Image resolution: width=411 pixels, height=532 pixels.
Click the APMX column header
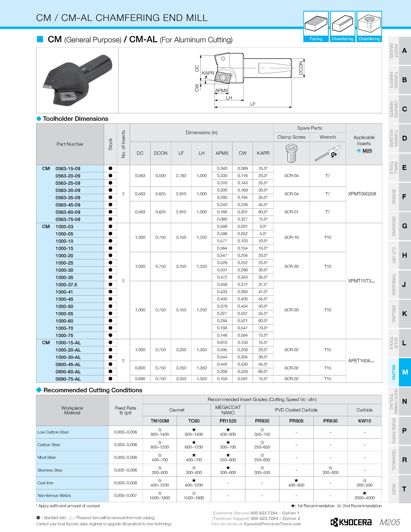click(x=222, y=153)
